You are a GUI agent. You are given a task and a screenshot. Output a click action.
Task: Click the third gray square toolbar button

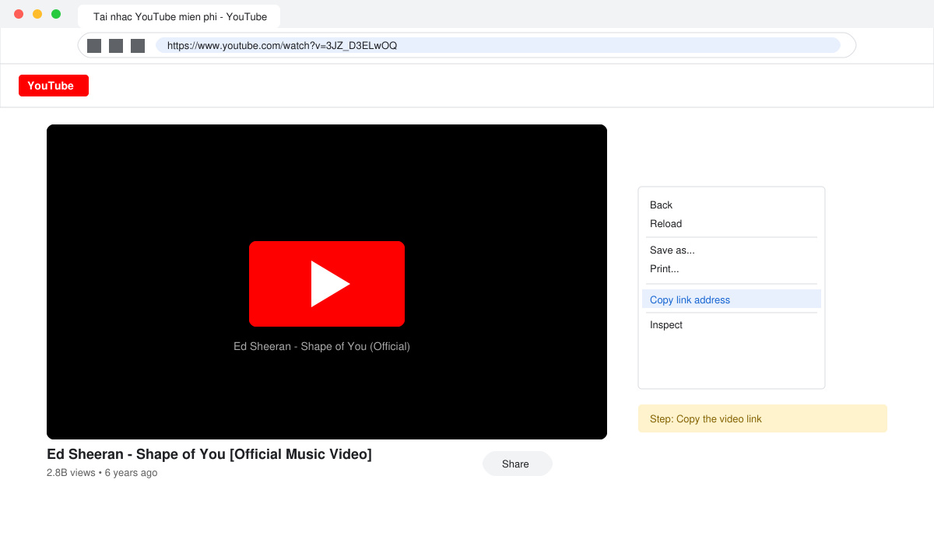pos(138,46)
